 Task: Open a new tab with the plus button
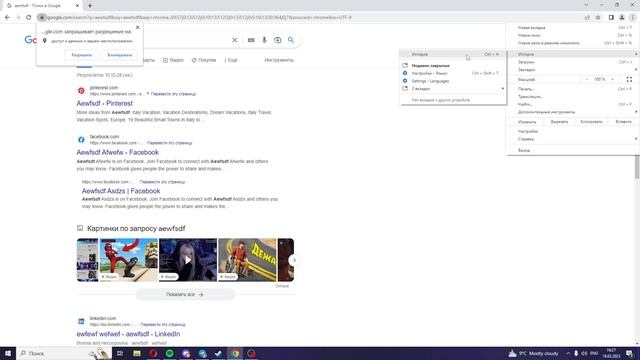pyautogui.click(x=90, y=6)
